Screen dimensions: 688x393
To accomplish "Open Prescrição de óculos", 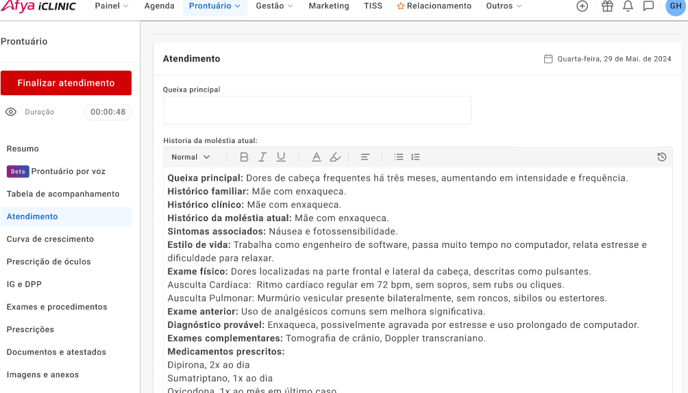I will [x=48, y=262].
